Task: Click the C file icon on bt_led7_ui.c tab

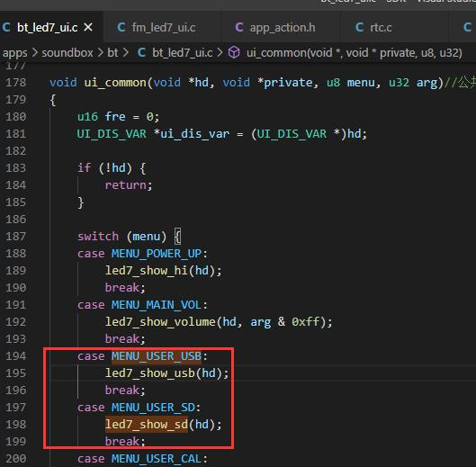Action: click(x=6, y=27)
